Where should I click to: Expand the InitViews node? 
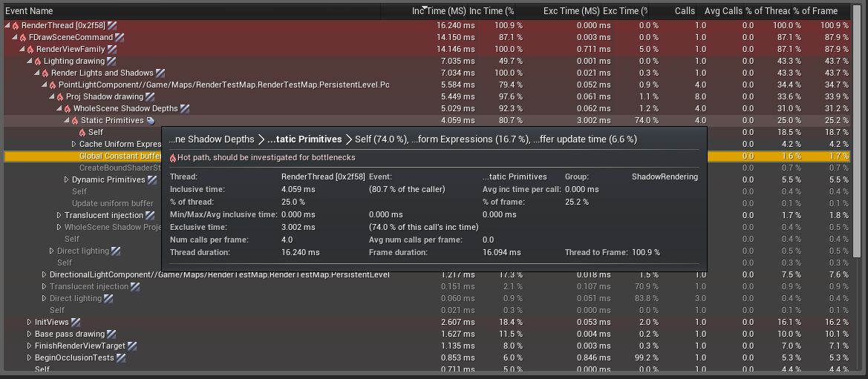click(x=30, y=322)
